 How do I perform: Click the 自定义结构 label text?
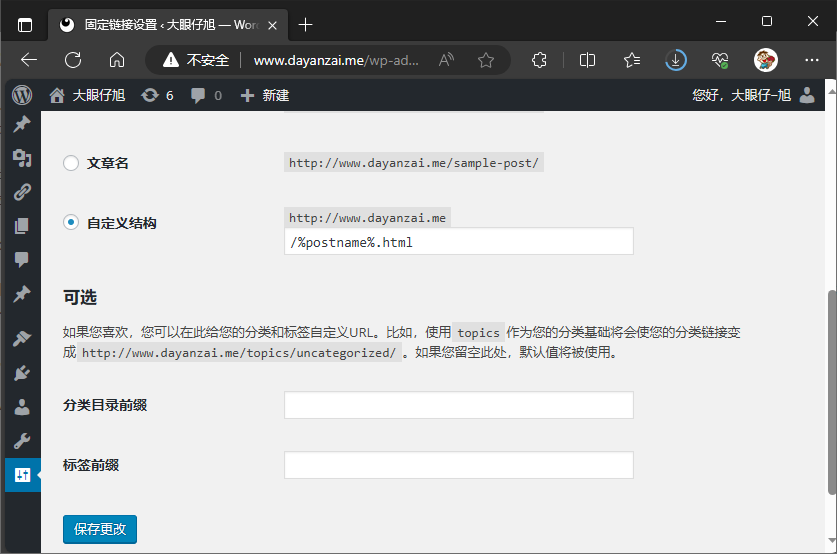122,223
